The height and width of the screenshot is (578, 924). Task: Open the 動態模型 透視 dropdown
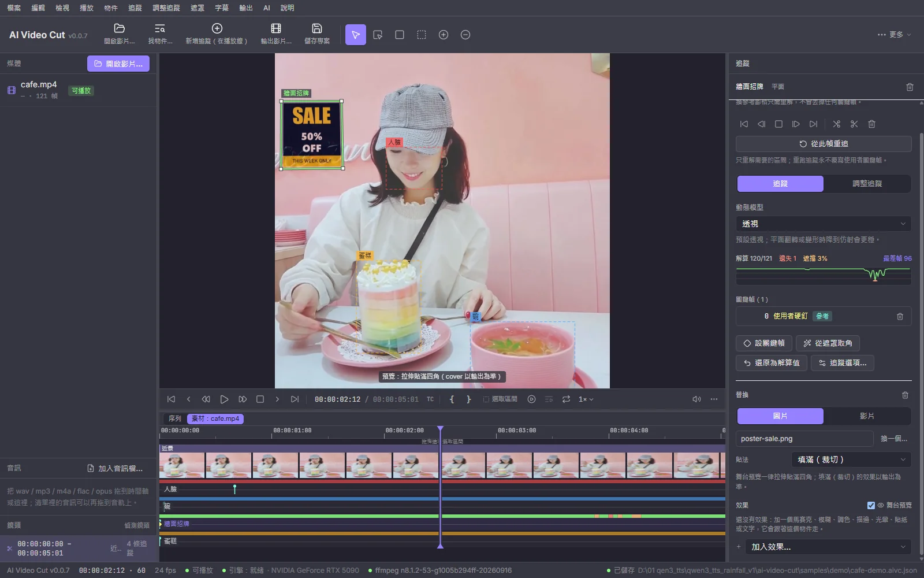coord(824,224)
